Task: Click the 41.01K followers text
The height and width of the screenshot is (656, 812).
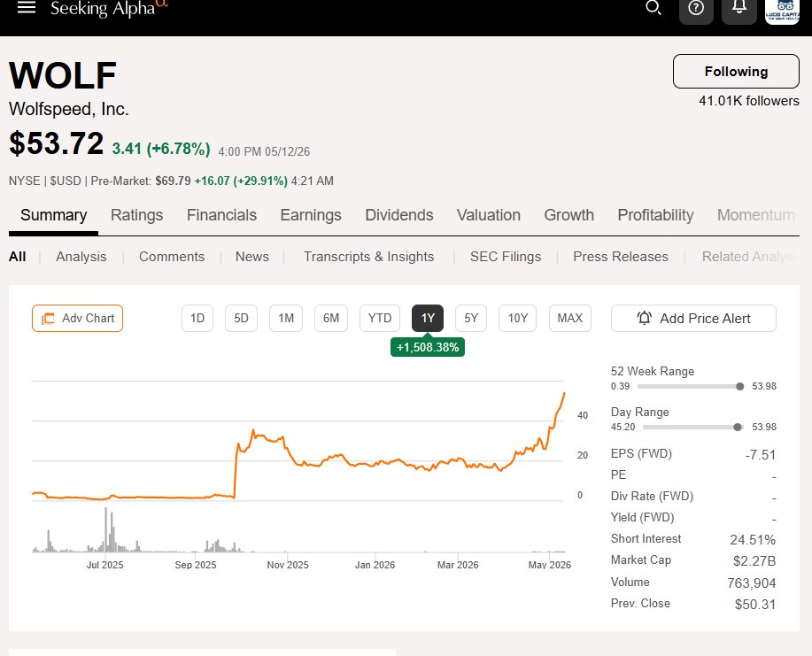Action: tap(749, 100)
